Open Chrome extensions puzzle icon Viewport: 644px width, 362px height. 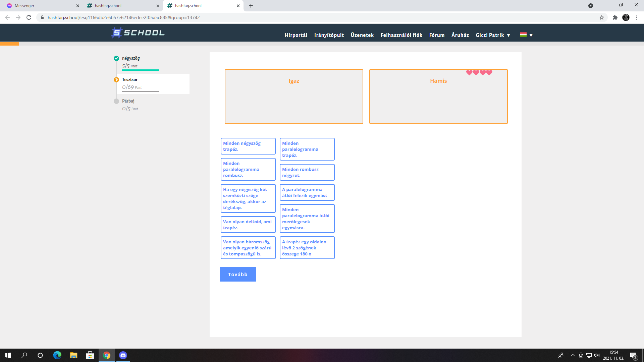pos(615,17)
